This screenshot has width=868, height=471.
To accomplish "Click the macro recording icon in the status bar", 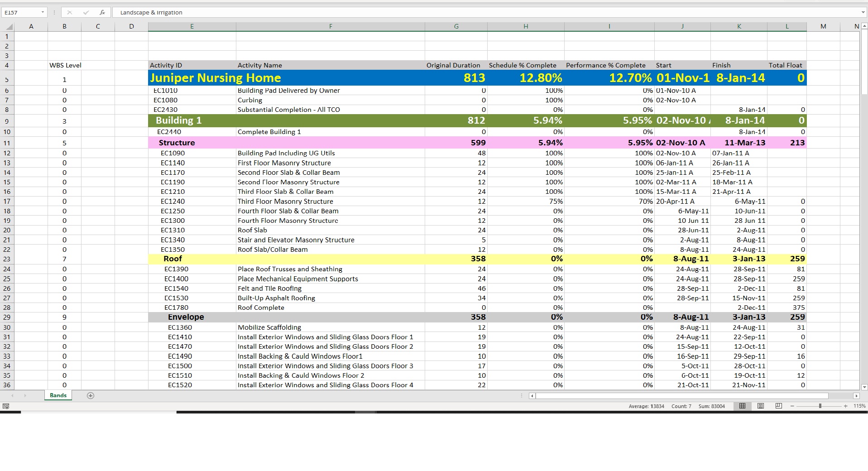I will [7, 407].
